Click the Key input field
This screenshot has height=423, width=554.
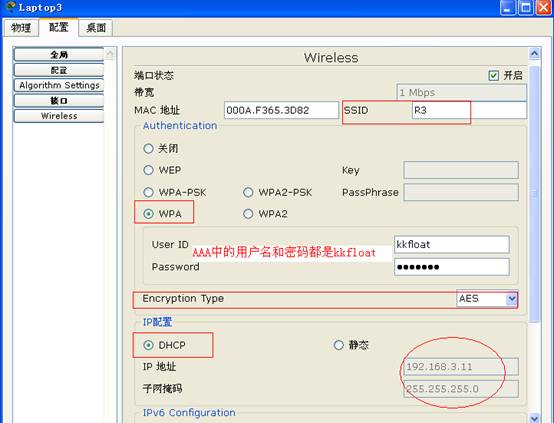pyautogui.click(x=461, y=170)
